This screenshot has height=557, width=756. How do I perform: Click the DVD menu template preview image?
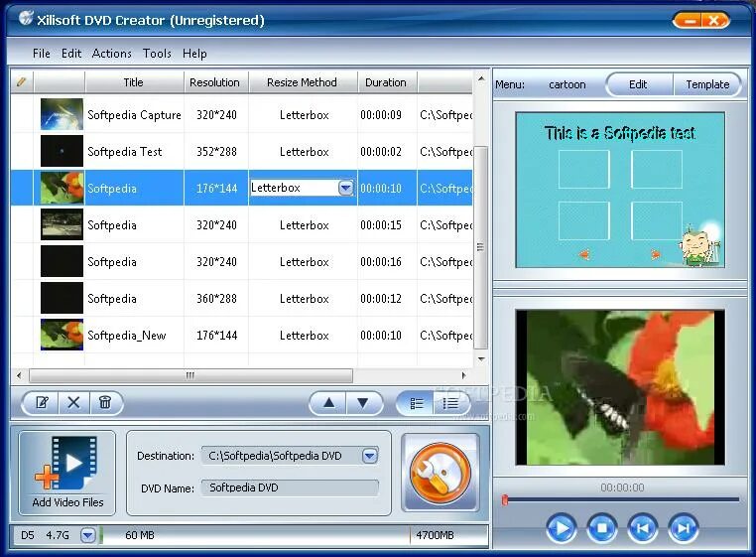pyautogui.click(x=620, y=191)
